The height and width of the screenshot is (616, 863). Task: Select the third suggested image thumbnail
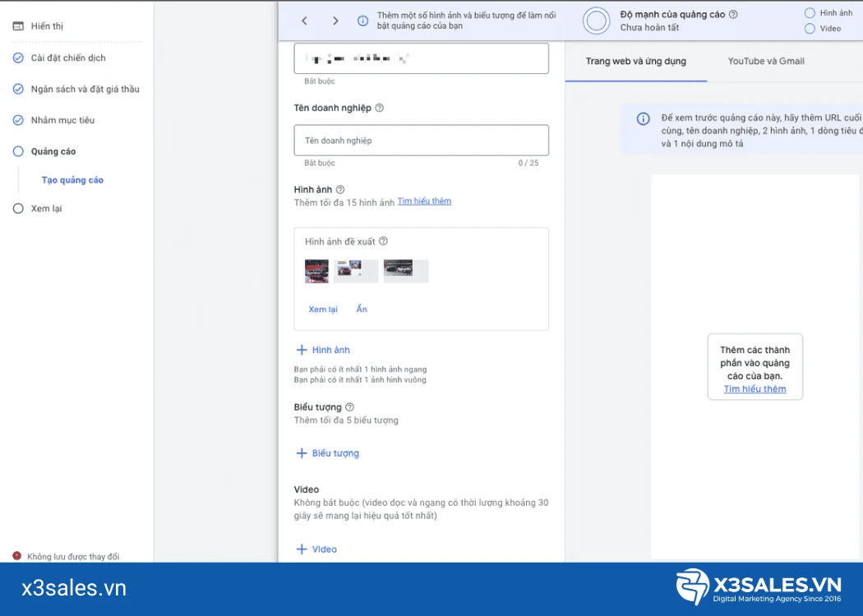click(406, 271)
